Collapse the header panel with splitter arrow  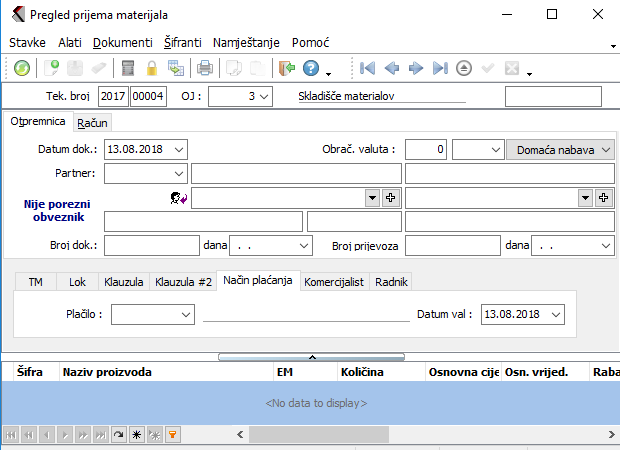pyautogui.click(x=312, y=356)
